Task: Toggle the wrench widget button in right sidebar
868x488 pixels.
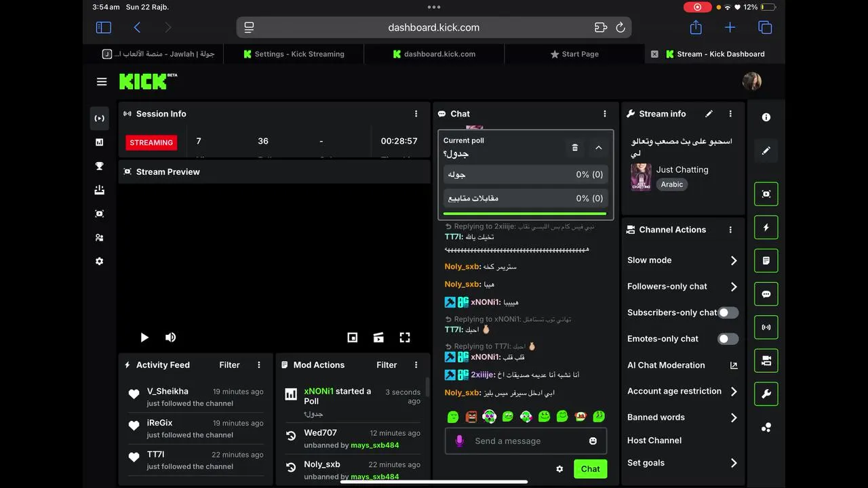Action: pyautogui.click(x=766, y=394)
